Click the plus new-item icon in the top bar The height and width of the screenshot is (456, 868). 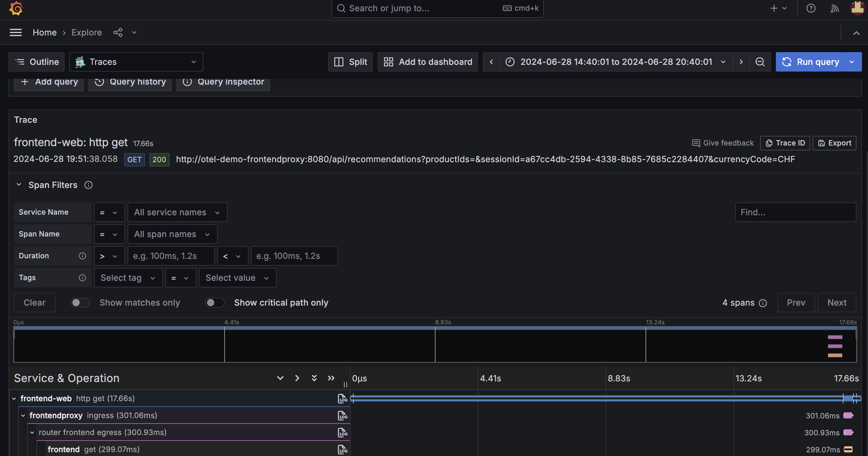(x=774, y=8)
